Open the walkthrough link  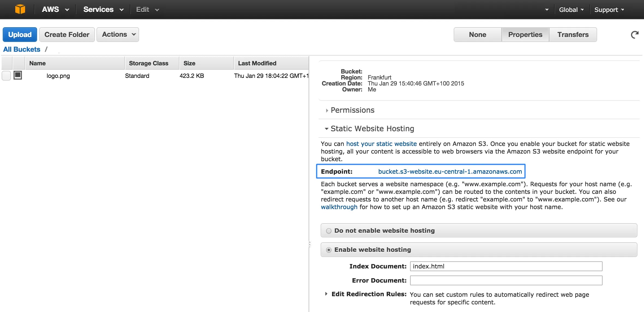pos(339,207)
